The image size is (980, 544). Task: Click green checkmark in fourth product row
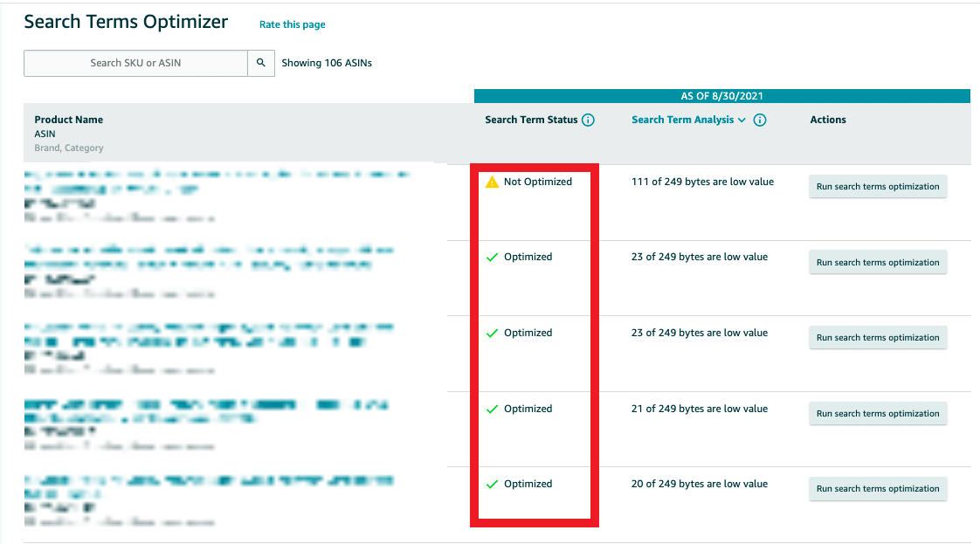click(x=492, y=410)
